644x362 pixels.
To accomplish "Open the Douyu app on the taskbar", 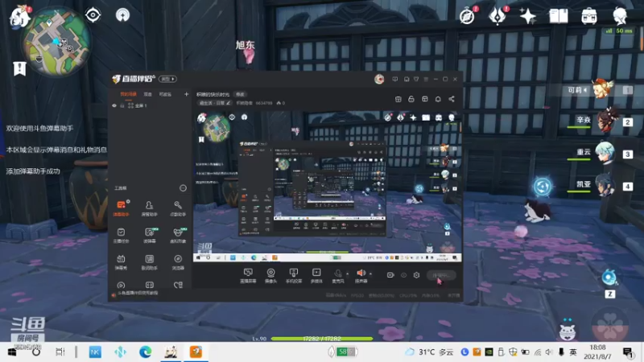I will coord(196,352).
